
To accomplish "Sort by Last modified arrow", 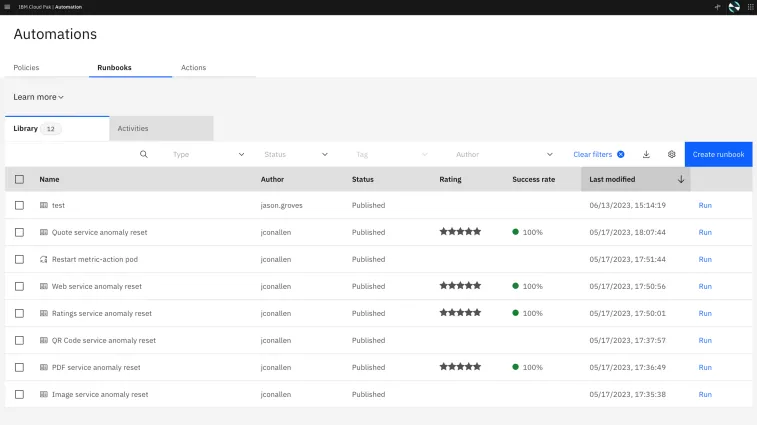I will coord(681,179).
